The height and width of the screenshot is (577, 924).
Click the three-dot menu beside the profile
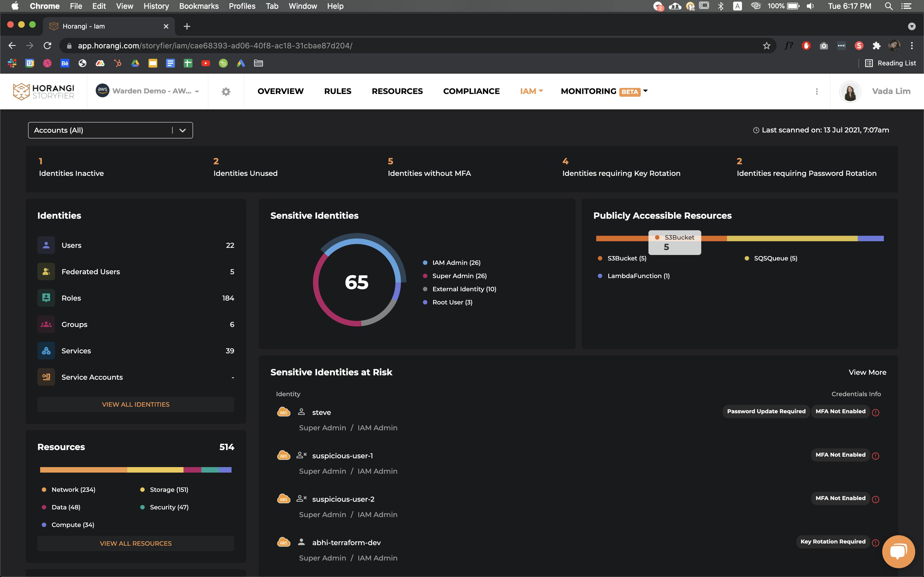coord(817,91)
